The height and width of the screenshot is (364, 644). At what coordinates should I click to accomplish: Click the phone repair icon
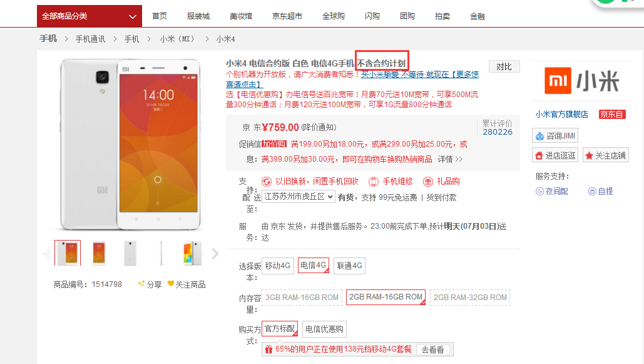point(374,182)
